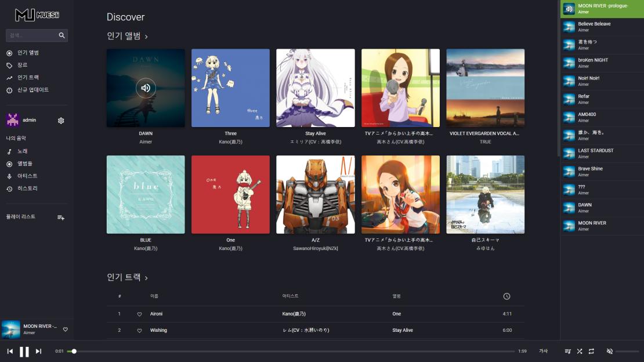644x362 pixels.
Task: Play LAST STARDUST from the queue
Action: (602, 153)
